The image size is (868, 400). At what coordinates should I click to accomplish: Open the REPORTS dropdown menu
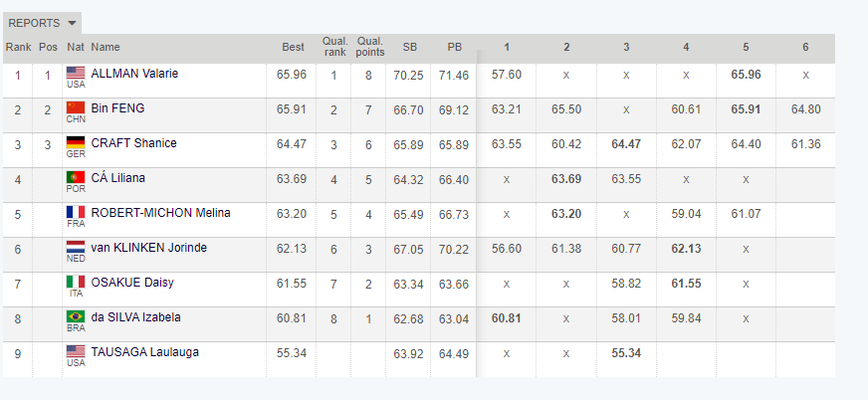[x=42, y=23]
